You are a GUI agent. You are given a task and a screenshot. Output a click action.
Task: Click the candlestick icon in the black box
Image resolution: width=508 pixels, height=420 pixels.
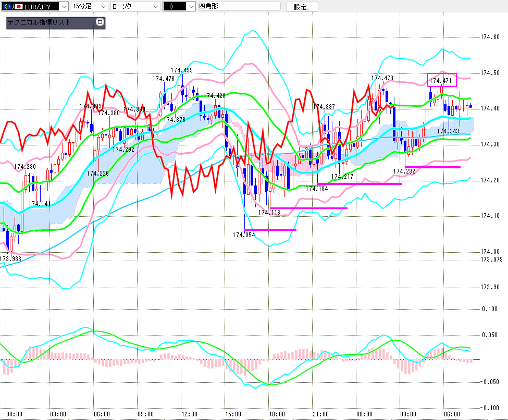[171, 7]
